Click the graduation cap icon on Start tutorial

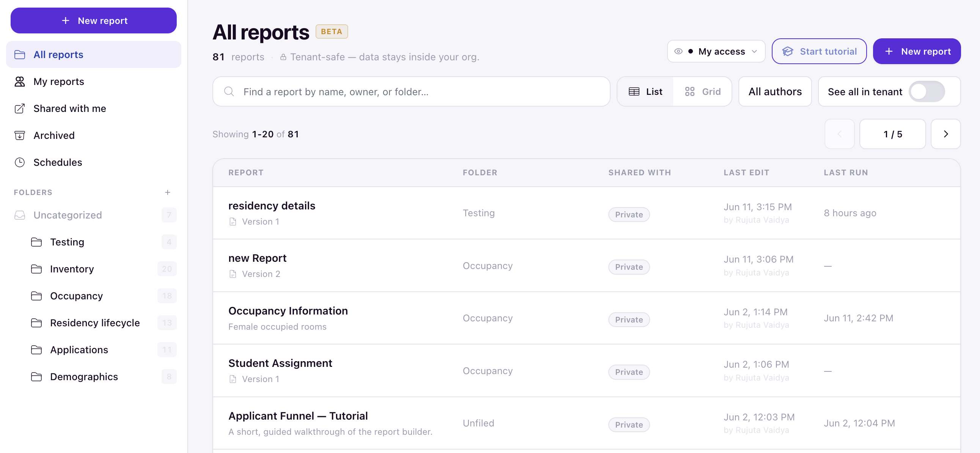787,51
